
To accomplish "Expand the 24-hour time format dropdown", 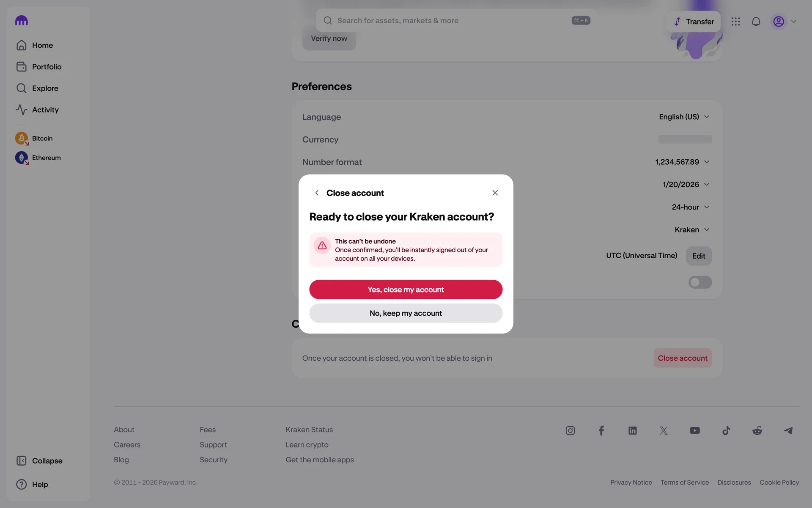I will coord(691,207).
